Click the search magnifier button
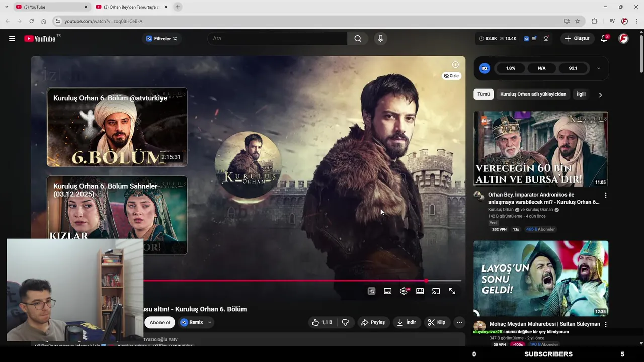 coord(358,39)
